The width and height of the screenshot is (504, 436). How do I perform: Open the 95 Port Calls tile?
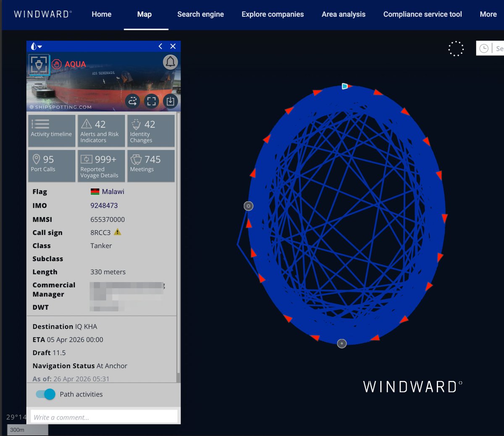pyautogui.click(x=52, y=166)
